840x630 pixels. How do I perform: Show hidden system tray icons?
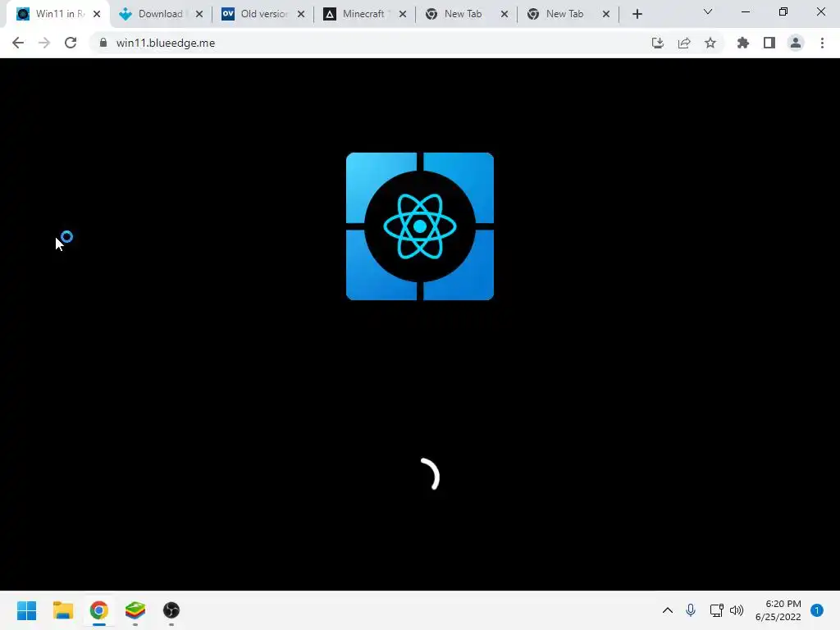coord(668,610)
